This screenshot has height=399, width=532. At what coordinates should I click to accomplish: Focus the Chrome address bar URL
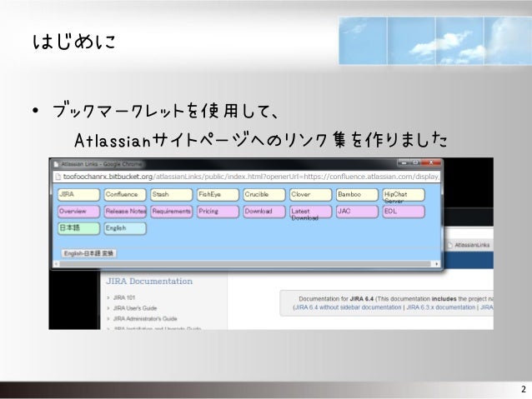[251, 177]
